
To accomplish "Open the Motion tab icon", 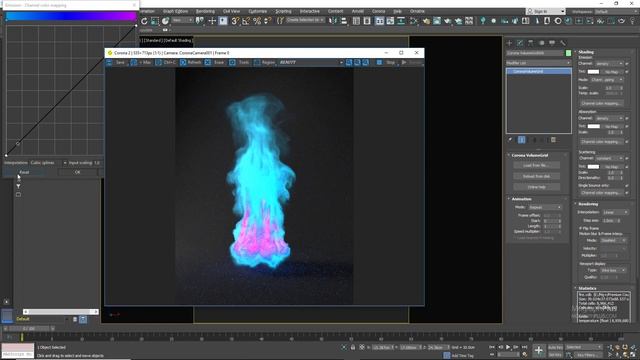I will [x=541, y=43].
